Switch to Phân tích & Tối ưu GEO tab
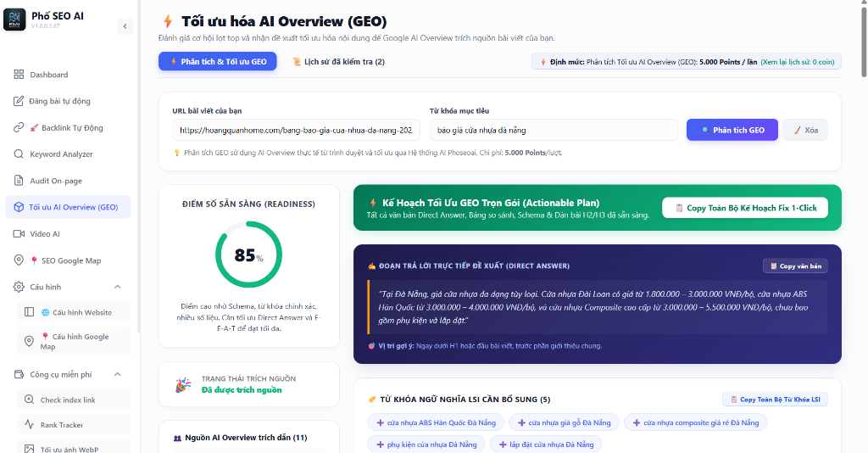Screen dimensions: 868x453 pos(218,61)
